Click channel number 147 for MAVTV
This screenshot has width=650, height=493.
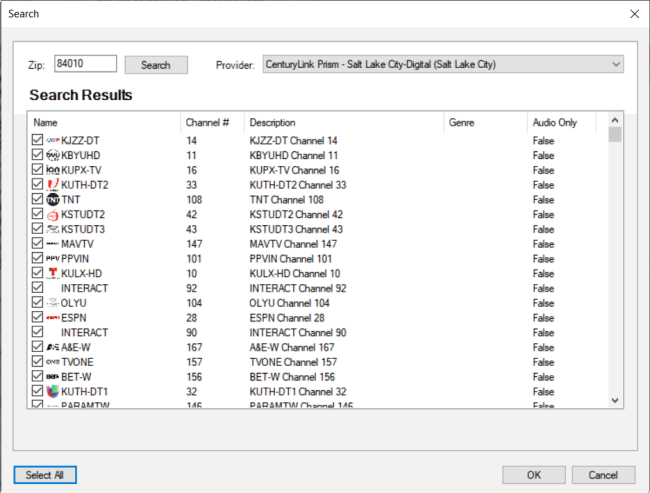(194, 244)
